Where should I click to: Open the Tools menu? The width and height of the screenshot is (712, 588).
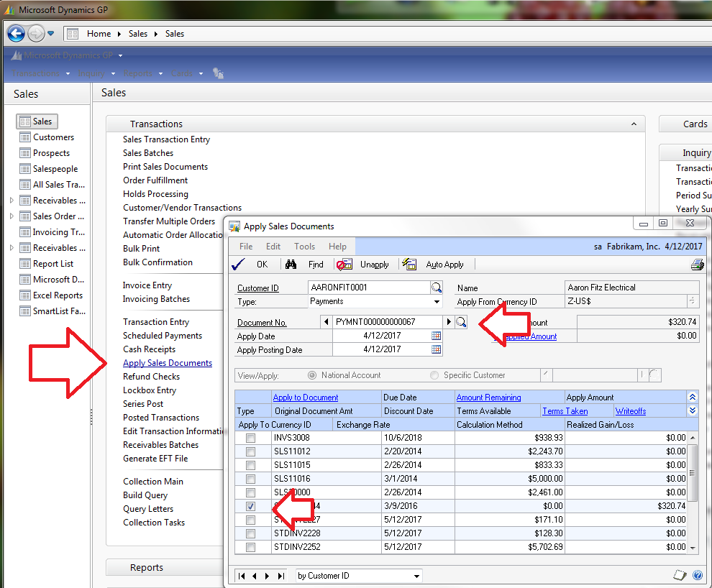[x=304, y=247]
